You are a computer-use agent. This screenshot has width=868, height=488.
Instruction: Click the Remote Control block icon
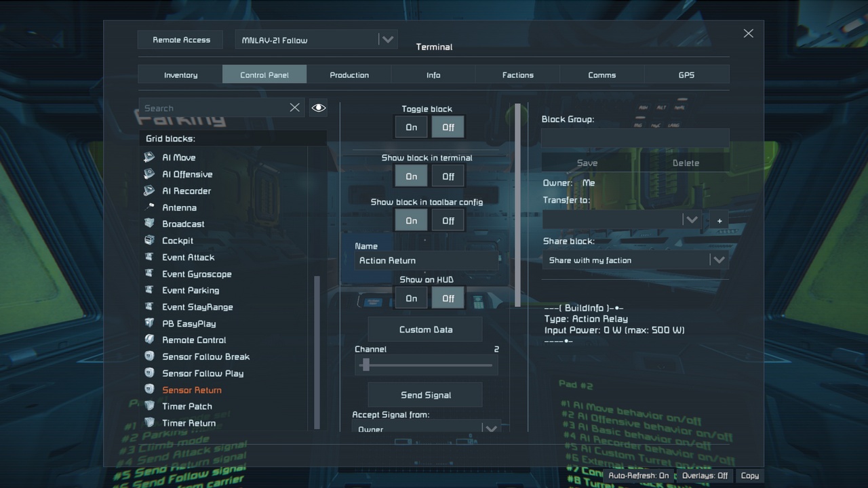pyautogui.click(x=149, y=340)
